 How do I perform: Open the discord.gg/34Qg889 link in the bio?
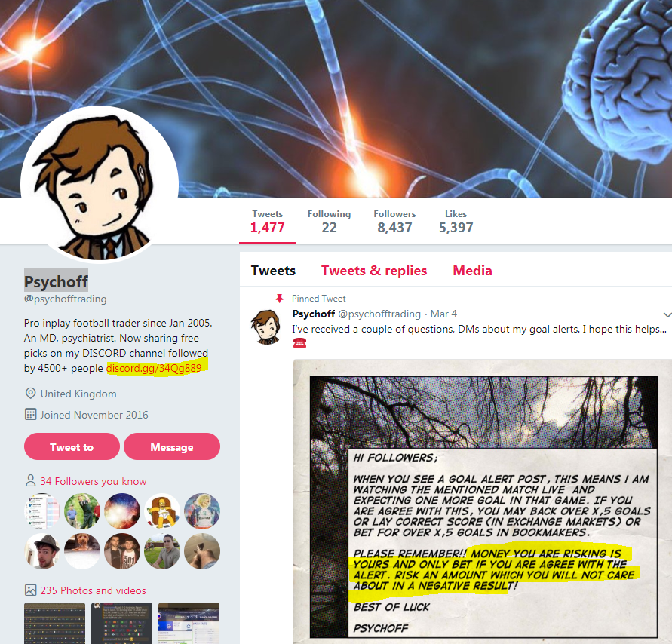click(154, 368)
